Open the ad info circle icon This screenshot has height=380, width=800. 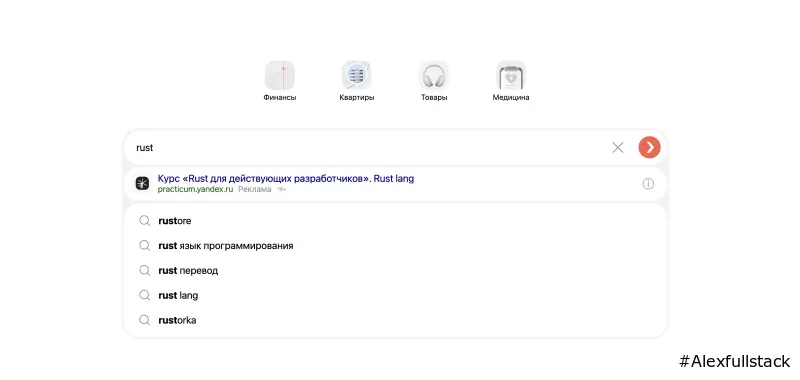coord(648,184)
